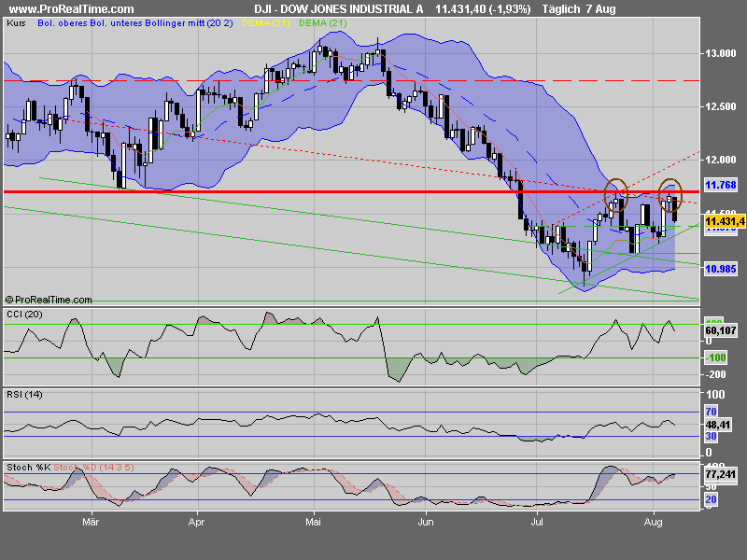Image resolution: width=747 pixels, height=560 pixels.
Task: Click the RSI (14) indicator label
Action: click(x=24, y=394)
